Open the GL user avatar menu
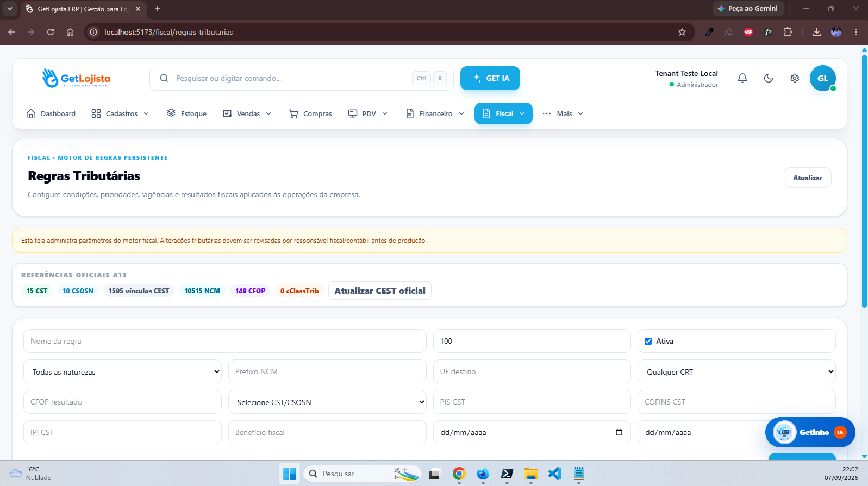The height and width of the screenshot is (486, 868). click(x=823, y=78)
